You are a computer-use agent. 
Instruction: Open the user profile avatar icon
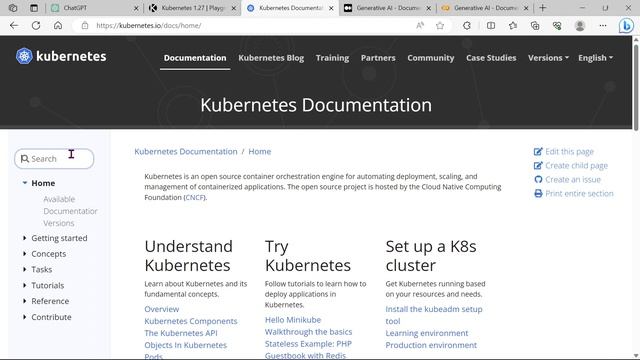580,25
